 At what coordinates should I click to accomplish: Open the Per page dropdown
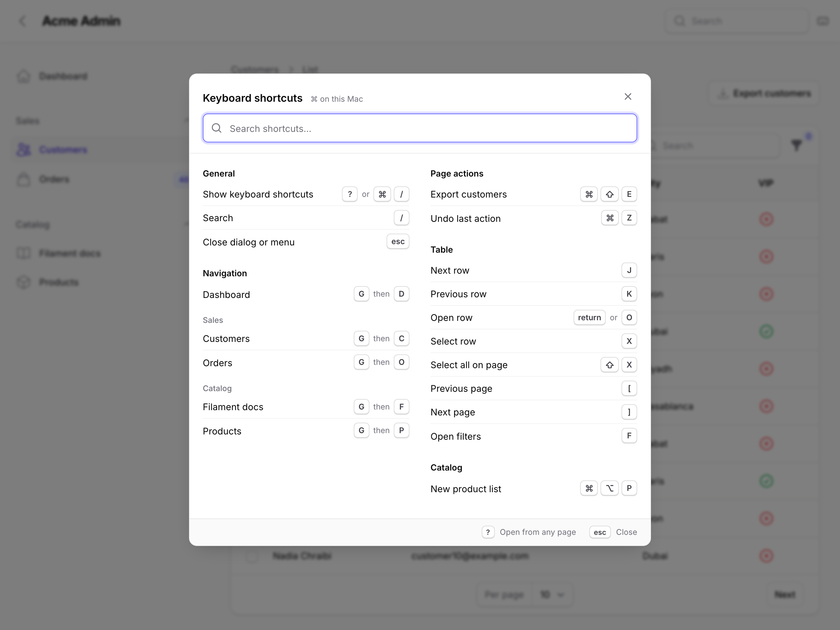click(552, 594)
